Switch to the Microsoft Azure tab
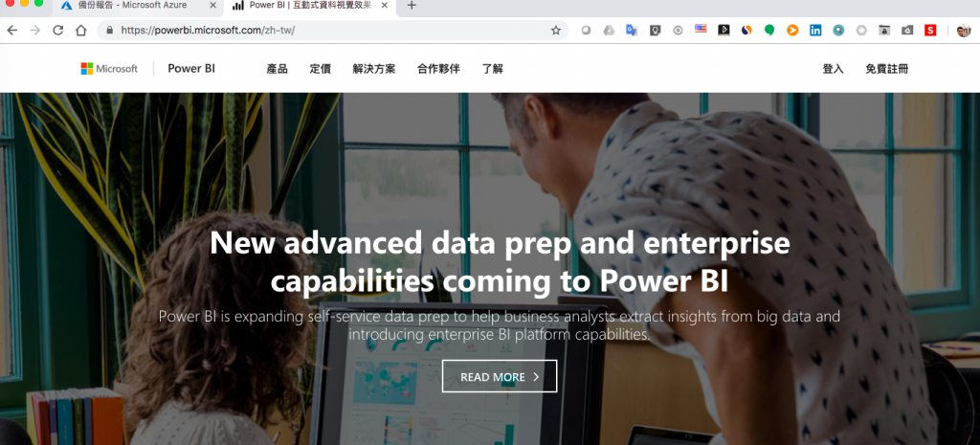 pyautogui.click(x=133, y=6)
